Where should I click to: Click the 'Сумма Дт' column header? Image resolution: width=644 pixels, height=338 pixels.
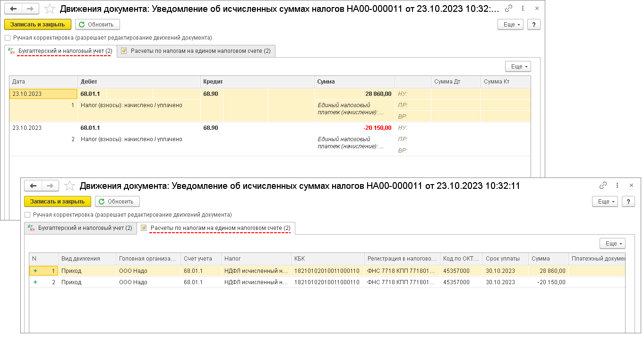(456, 82)
